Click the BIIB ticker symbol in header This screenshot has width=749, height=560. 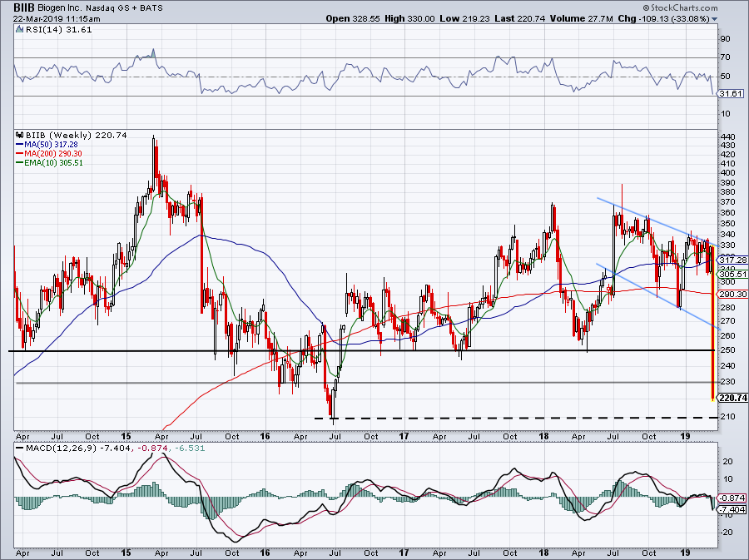[x=23, y=7]
